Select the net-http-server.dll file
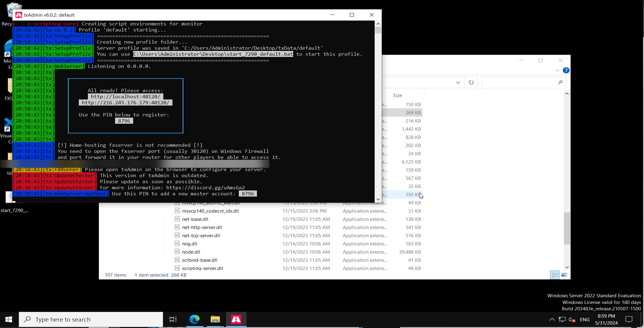Image resolution: width=644 pixels, height=328 pixels. pyautogui.click(x=202, y=227)
